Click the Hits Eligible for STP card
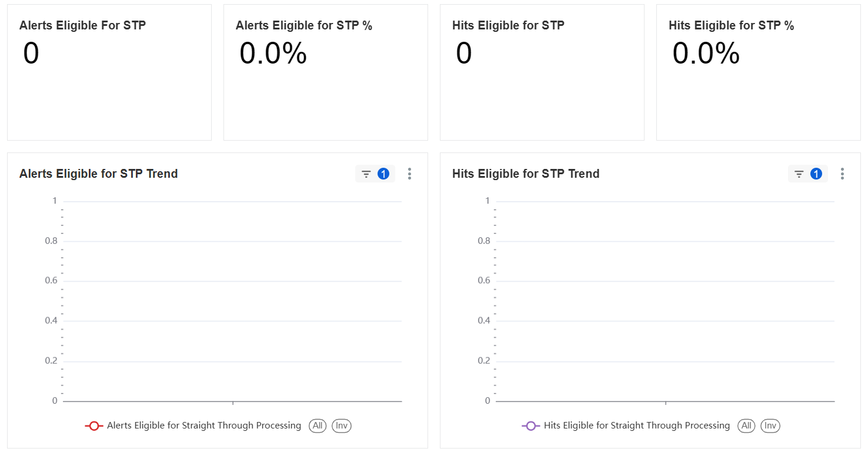Screen dimensions: 868x455 [x=542, y=72]
